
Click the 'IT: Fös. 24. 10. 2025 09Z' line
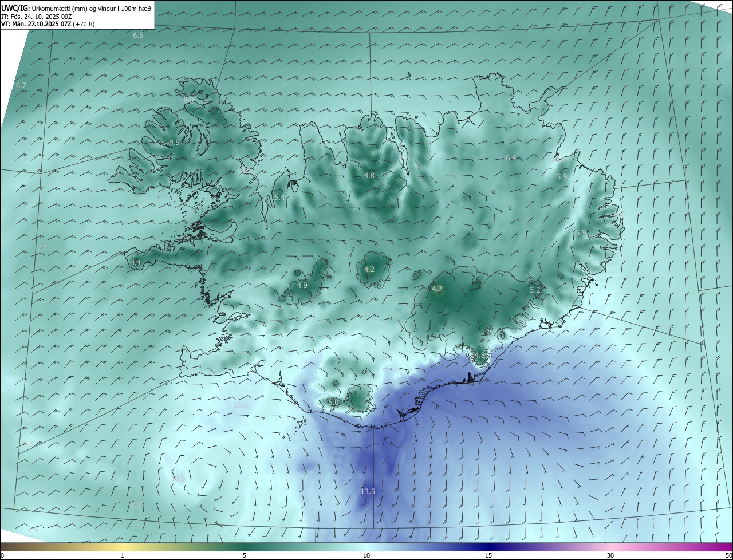[x=37, y=17]
